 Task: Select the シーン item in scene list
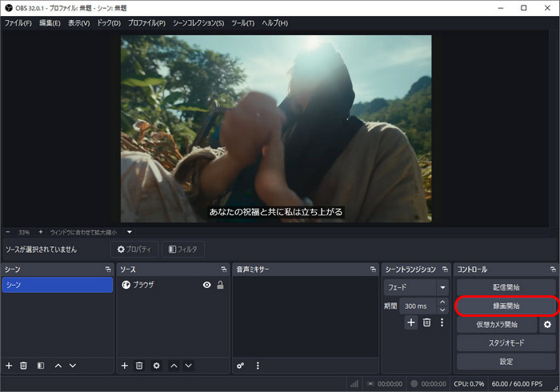coord(58,285)
